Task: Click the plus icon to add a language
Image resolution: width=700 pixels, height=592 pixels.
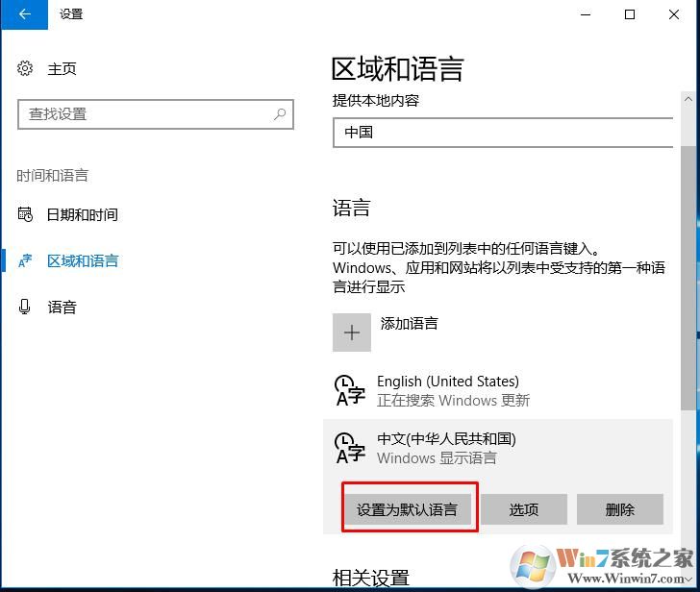Action: tap(352, 333)
